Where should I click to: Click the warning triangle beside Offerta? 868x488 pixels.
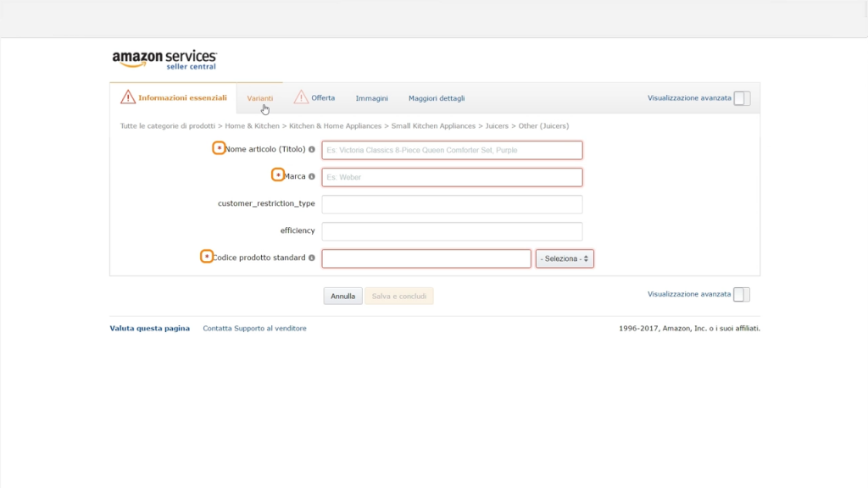click(301, 97)
